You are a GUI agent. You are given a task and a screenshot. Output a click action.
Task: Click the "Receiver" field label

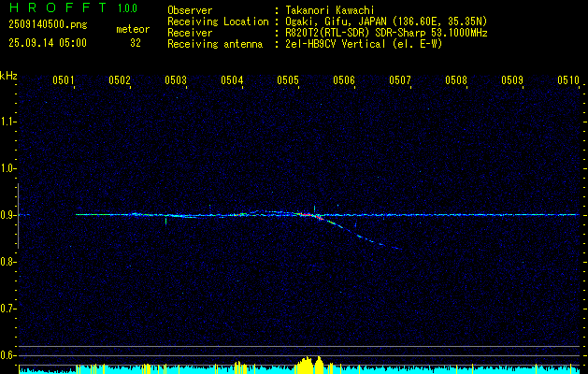click(x=190, y=33)
